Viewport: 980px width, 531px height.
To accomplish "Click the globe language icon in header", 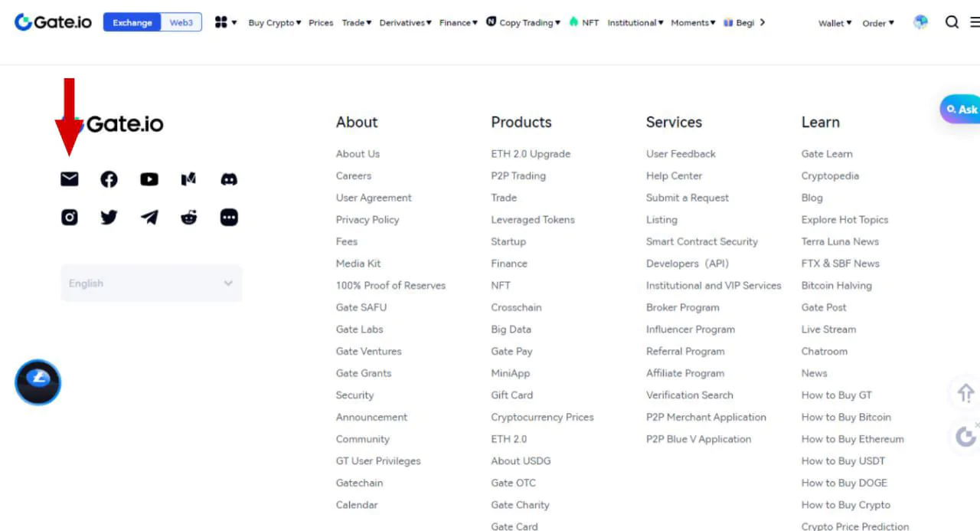I will point(921,22).
